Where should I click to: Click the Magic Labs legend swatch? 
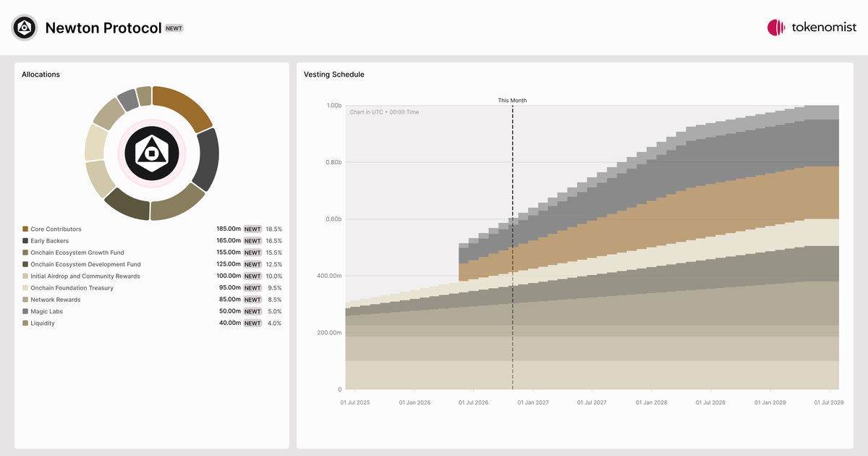(x=25, y=311)
